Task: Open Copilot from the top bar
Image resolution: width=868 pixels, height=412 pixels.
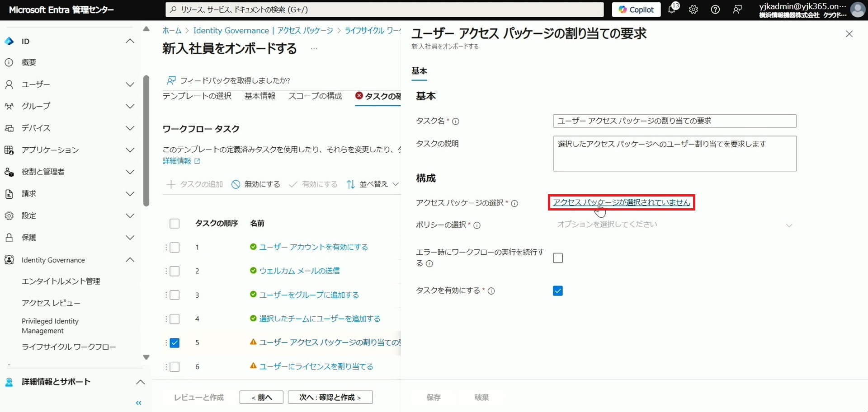Action: (636, 9)
